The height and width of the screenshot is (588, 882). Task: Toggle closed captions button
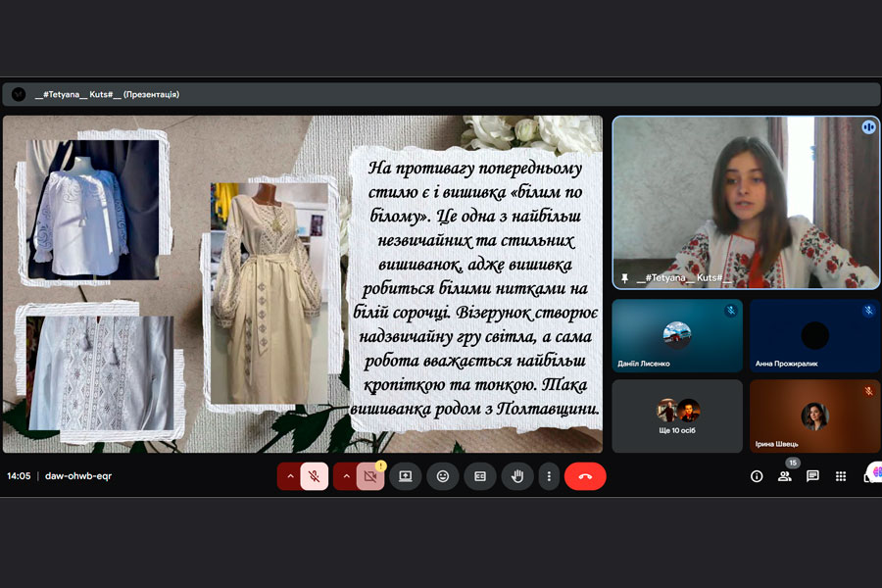point(480,476)
